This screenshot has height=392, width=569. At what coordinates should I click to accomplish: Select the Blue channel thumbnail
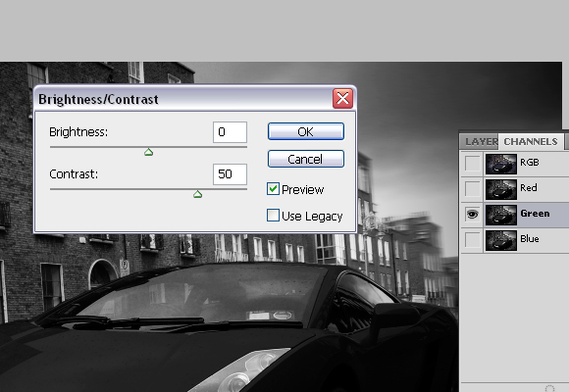click(x=500, y=240)
